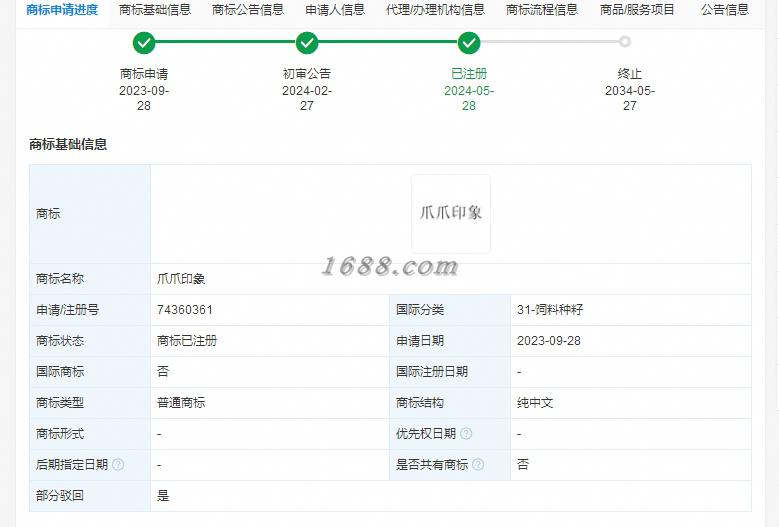Click the help icon beside 优先权日期
The height and width of the screenshot is (527, 779).
click(x=466, y=434)
